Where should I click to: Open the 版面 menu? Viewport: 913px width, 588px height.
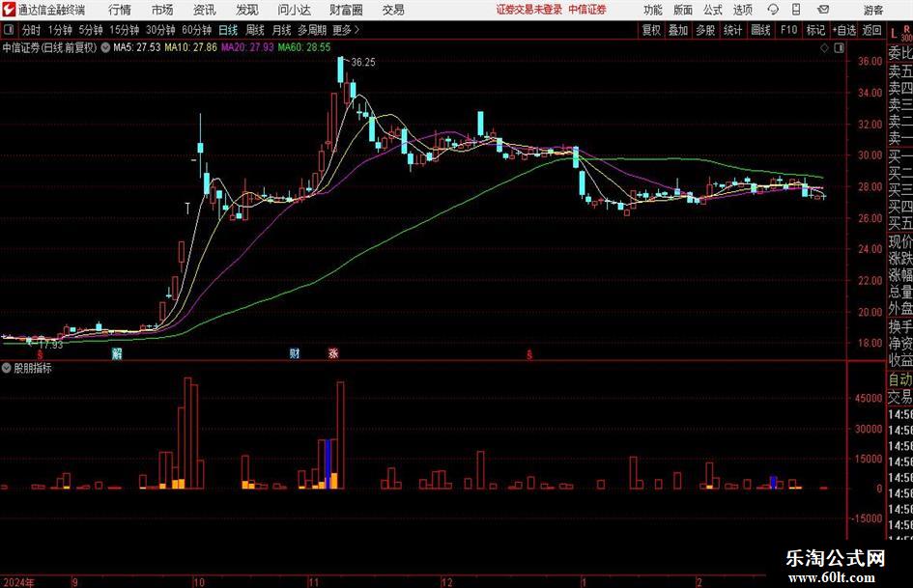pos(682,10)
